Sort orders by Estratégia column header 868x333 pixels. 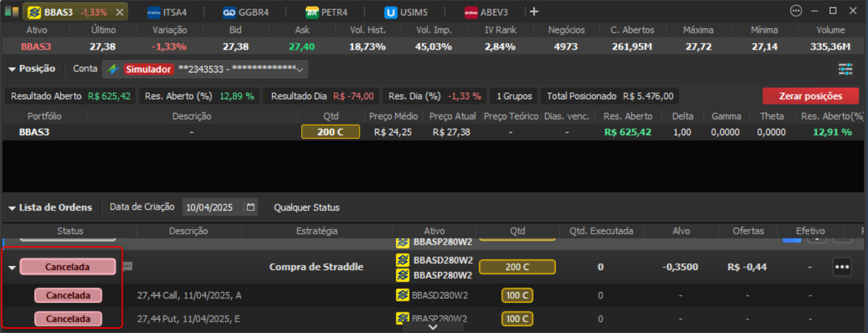[317, 231]
